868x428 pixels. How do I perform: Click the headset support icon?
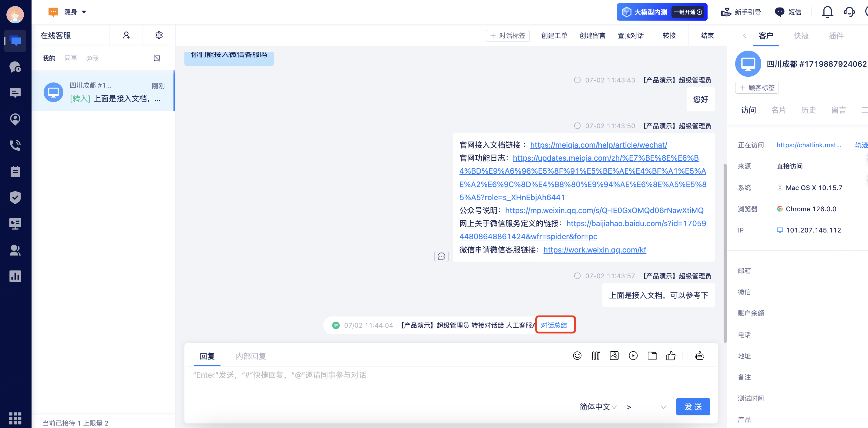(849, 12)
